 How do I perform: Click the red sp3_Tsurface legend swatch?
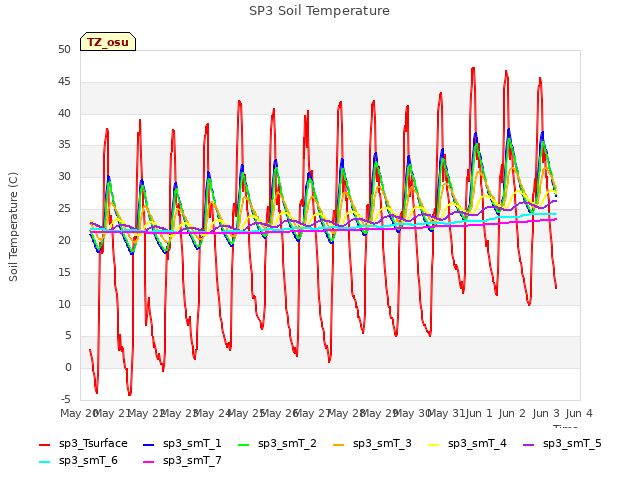point(44,444)
